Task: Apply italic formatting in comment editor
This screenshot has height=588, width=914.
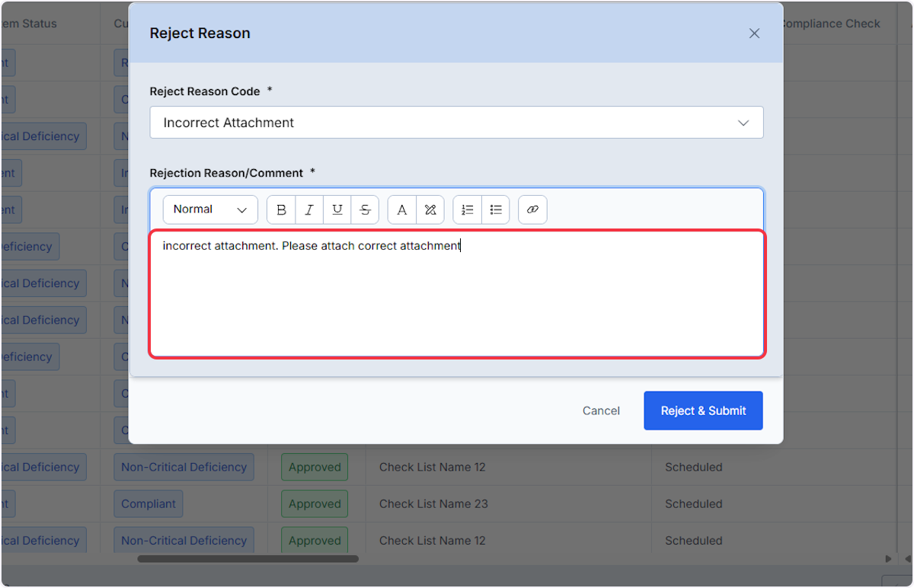Action: (309, 209)
